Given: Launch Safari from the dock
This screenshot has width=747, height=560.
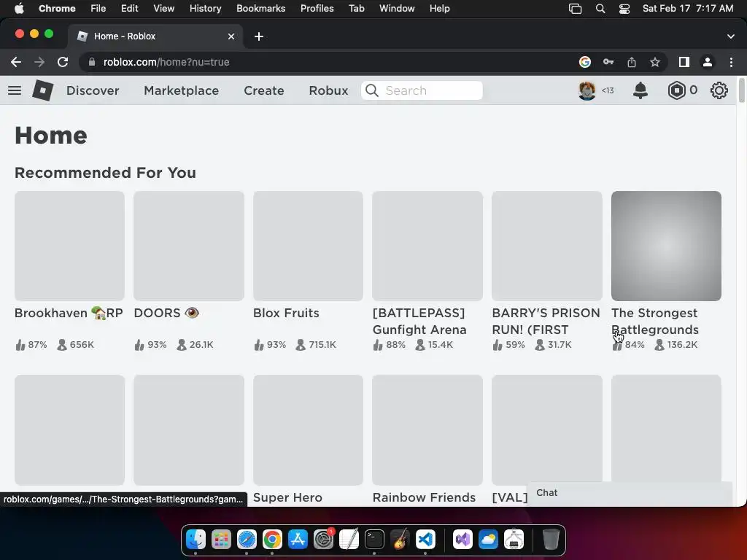Looking at the screenshot, I should (x=247, y=540).
